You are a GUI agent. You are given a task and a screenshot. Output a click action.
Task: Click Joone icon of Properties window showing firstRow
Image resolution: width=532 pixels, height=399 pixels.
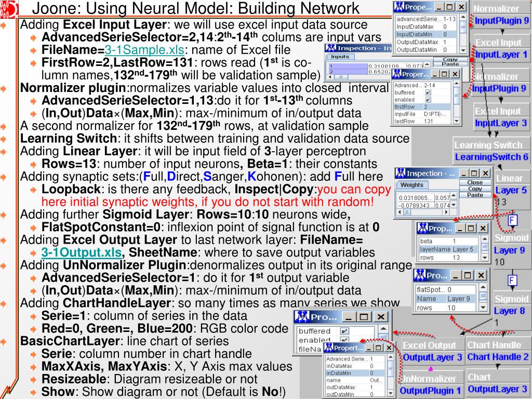[x=397, y=74]
